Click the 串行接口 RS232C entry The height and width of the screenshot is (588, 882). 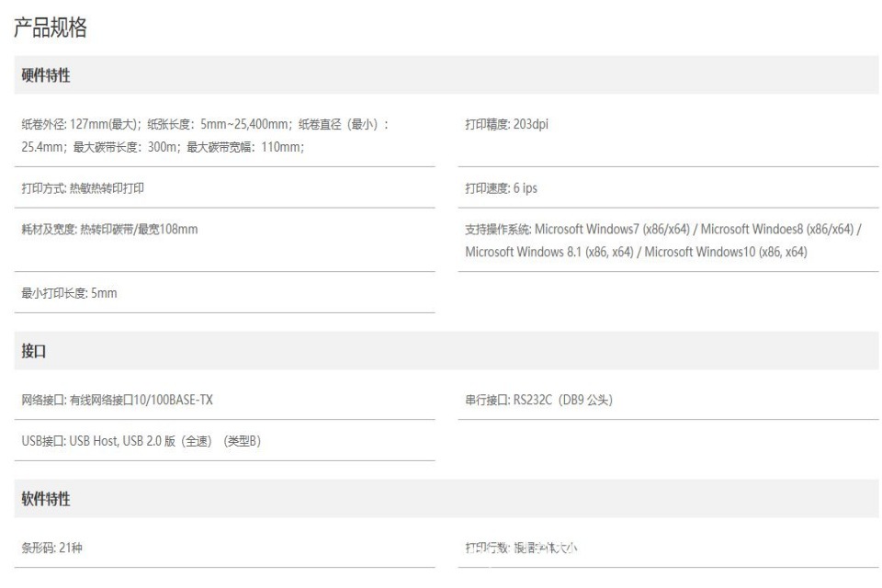pos(538,400)
